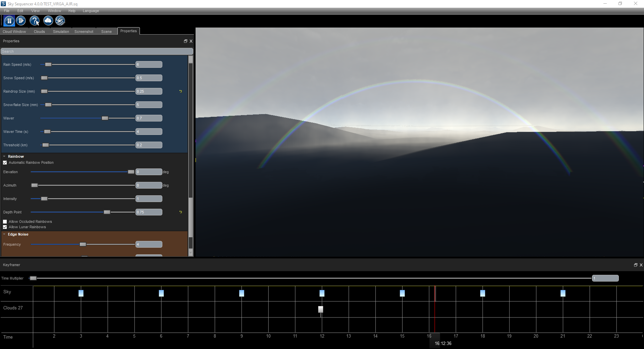Click the Rain Speed slider handle
This screenshot has width=644, height=349.
[48, 64]
